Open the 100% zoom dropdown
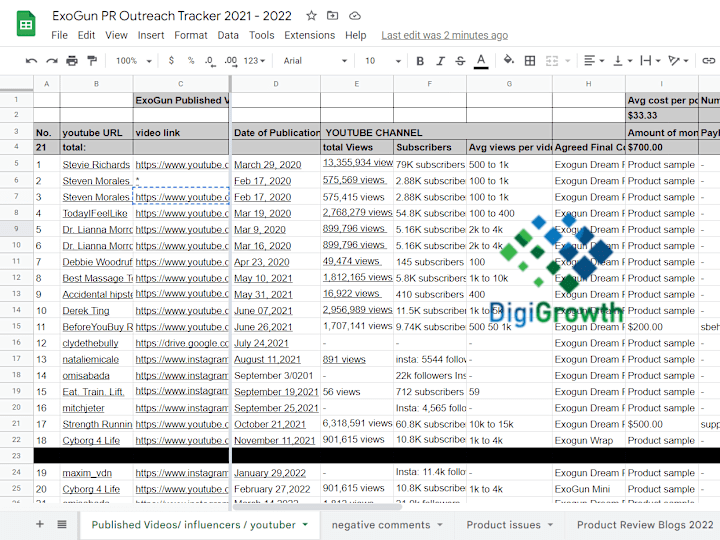 [134, 61]
